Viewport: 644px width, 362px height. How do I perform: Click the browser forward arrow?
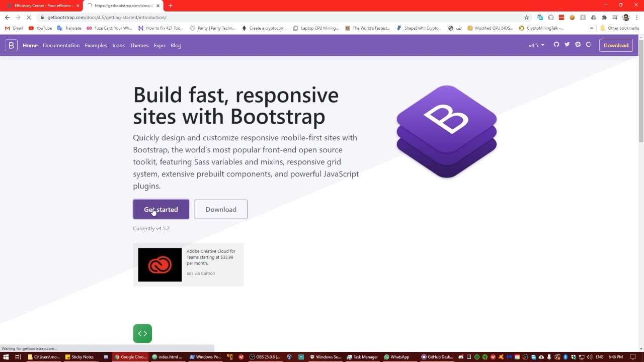click(18, 17)
